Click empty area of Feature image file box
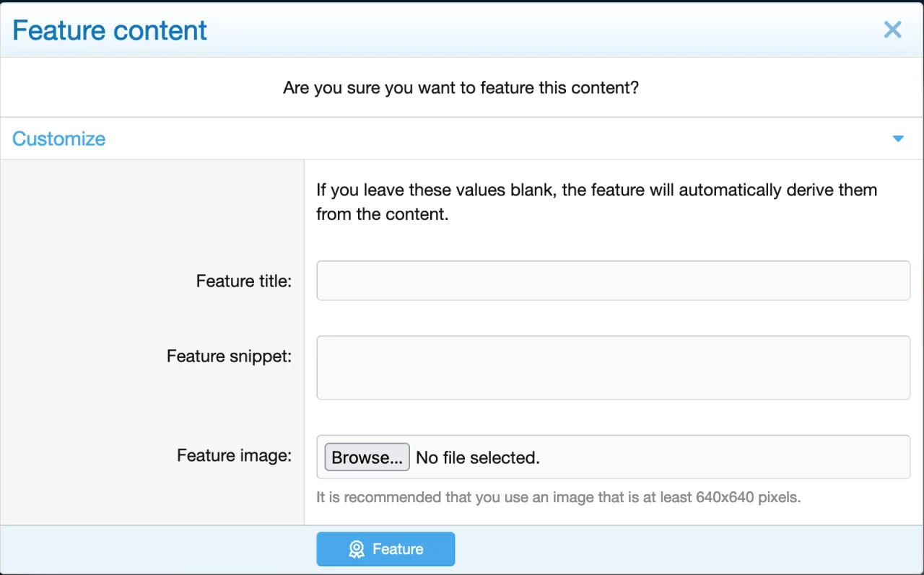Viewport: 924px width, 575px height. tap(722, 457)
